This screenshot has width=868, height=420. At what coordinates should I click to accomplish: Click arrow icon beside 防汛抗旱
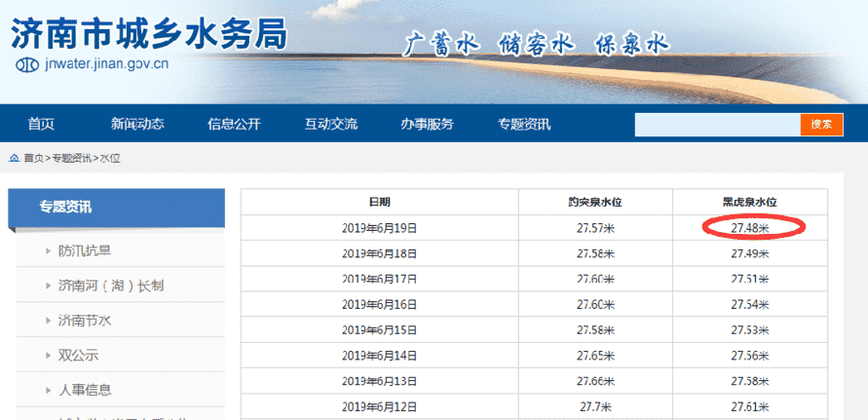click(x=48, y=251)
